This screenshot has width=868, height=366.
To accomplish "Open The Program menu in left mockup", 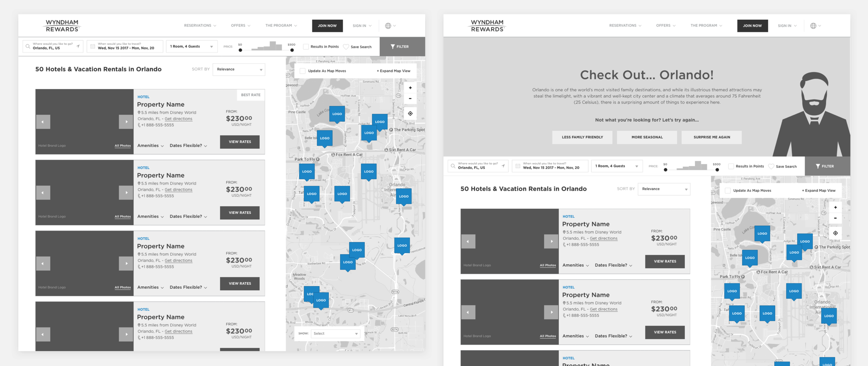I will tap(281, 26).
